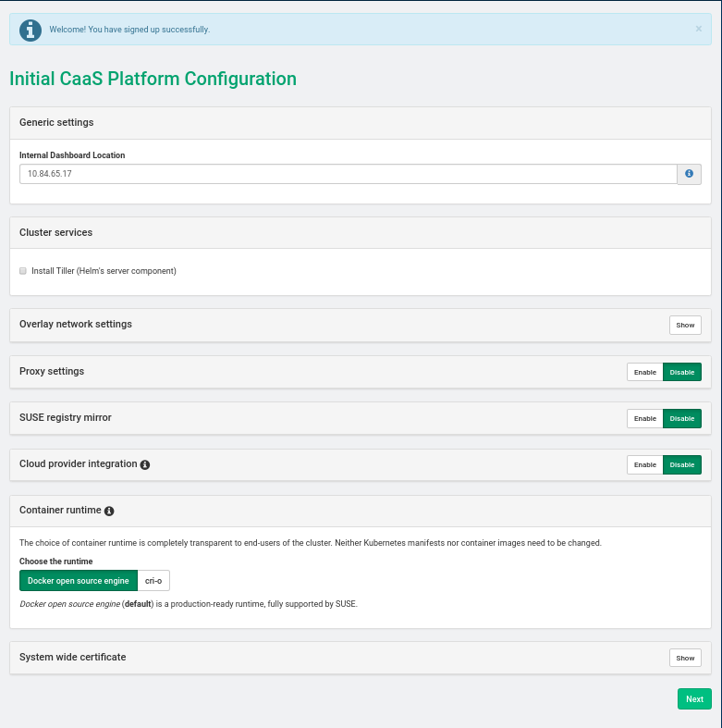This screenshot has width=722, height=728.
Task: Select cri-o as container runtime
Action: [x=153, y=580]
